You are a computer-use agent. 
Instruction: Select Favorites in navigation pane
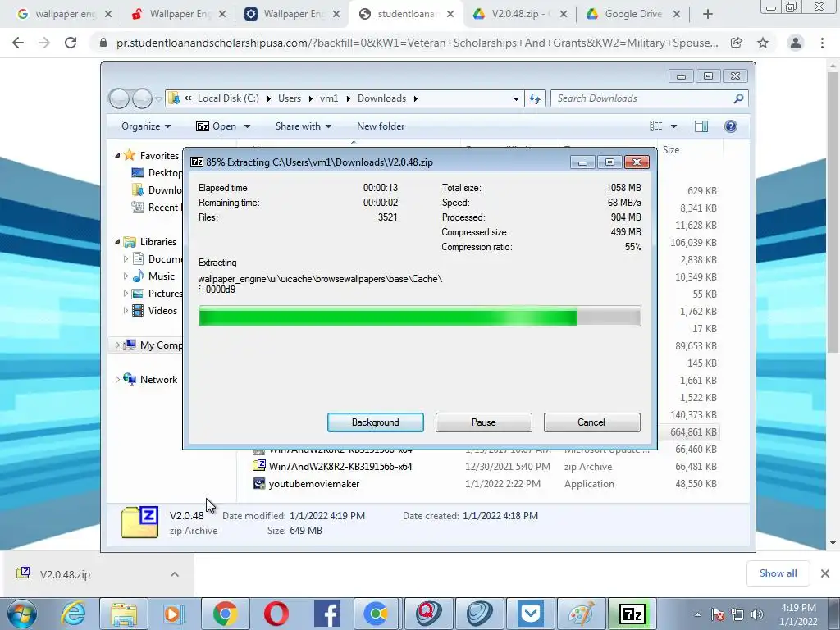tap(159, 155)
